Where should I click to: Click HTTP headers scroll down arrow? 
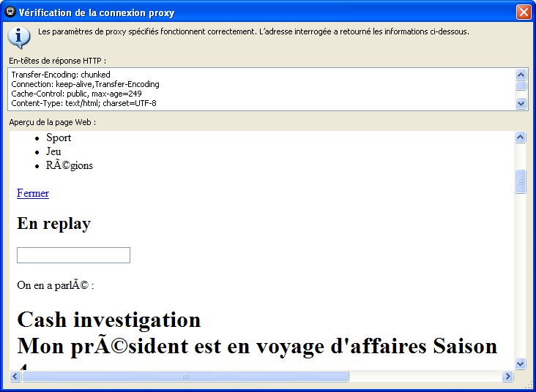click(x=521, y=103)
